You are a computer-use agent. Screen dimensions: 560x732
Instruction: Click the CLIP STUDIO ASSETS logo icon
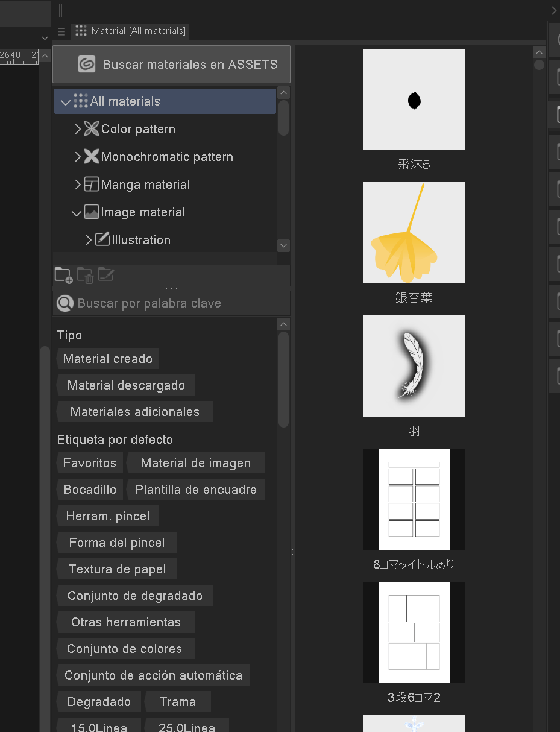click(x=87, y=64)
